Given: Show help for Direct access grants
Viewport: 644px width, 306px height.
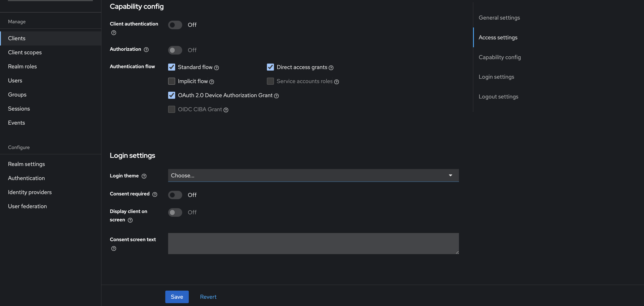Looking at the screenshot, I should [x=331, y=68].
